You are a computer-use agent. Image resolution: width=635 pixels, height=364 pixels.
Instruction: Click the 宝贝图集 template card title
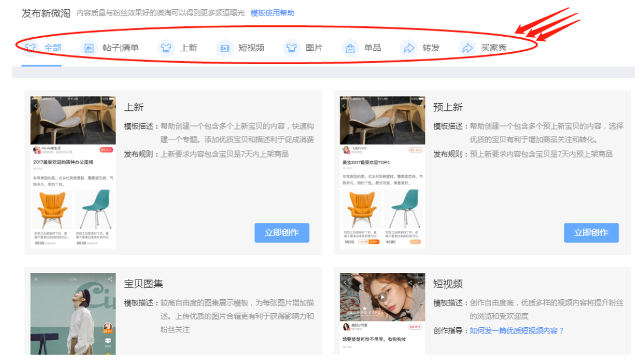pos(144,284)
